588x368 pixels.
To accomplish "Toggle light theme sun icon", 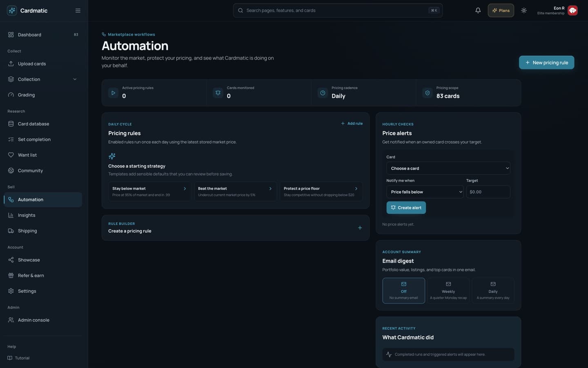I will pyautogui.click(x=524, y=11).
